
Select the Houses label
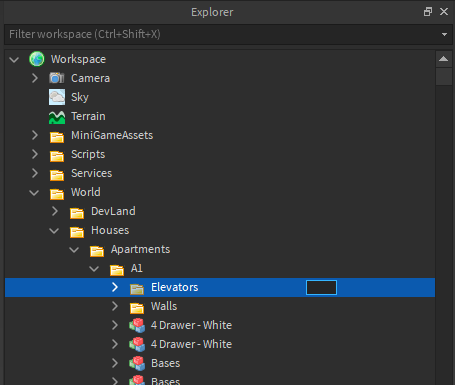coord(110,230)
